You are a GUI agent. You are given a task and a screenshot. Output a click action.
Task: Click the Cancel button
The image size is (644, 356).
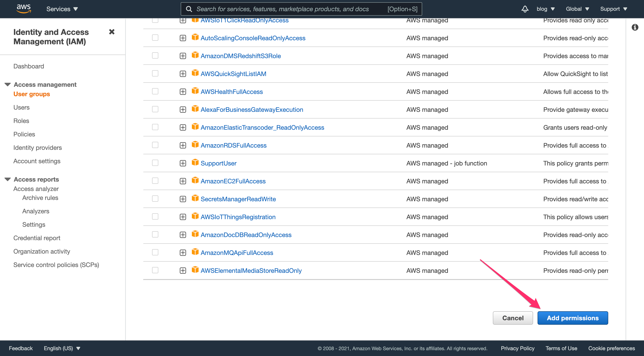[x=513, y=318]
